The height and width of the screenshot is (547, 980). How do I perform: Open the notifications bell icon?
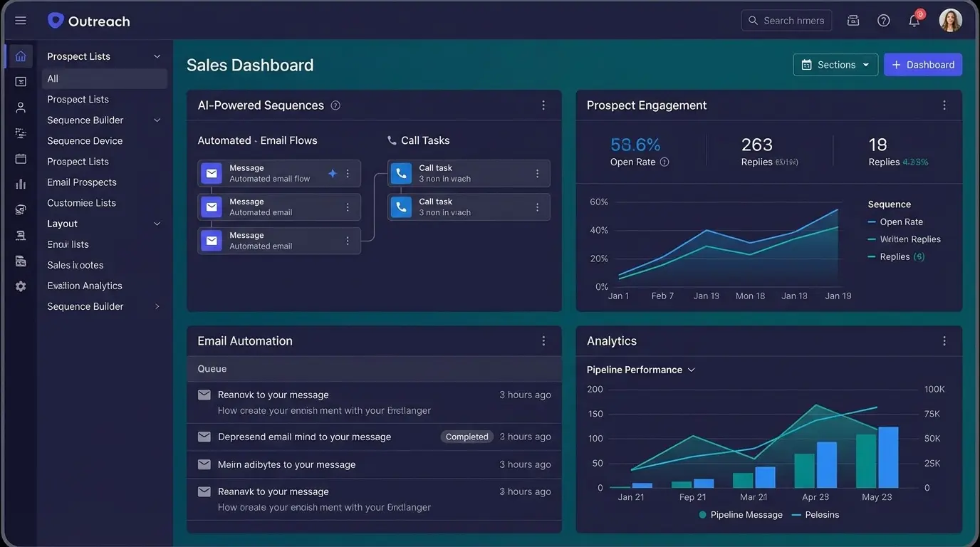[914, 20]
